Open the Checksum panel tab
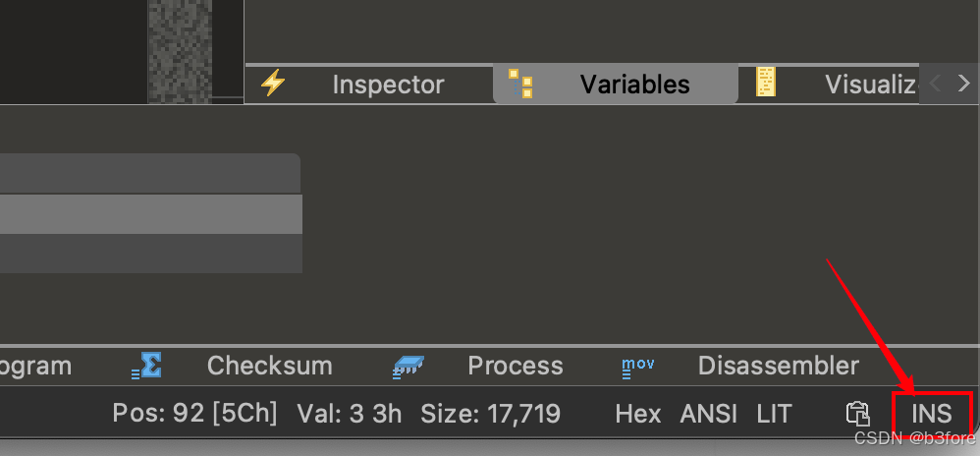The height and width of the screenshot is (456, 980). pos(269,366)
